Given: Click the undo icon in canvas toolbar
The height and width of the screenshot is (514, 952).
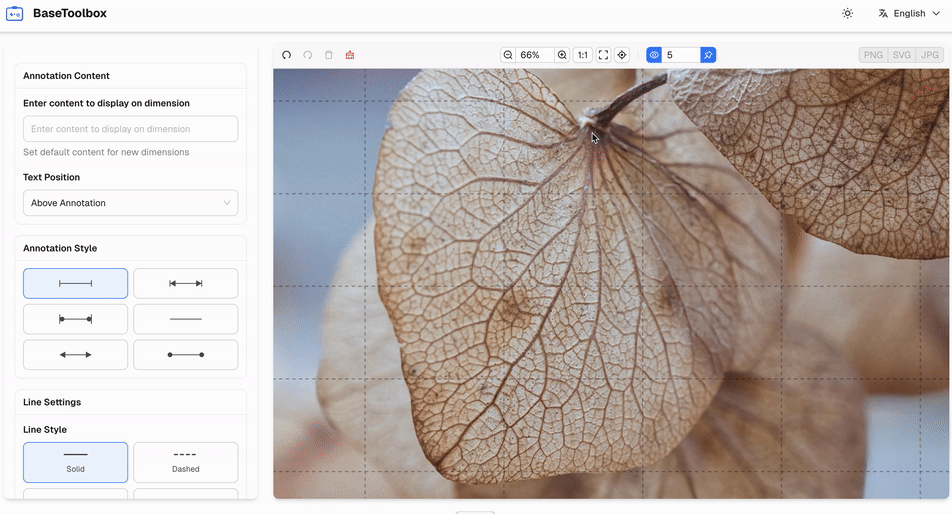Looking at the screenshot, I should click(x=287, y=55).
